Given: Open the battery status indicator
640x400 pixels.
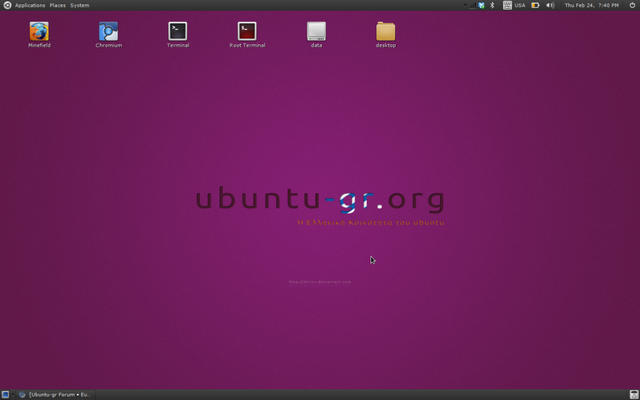Looking at the screenshot, I should pos(535,5).
